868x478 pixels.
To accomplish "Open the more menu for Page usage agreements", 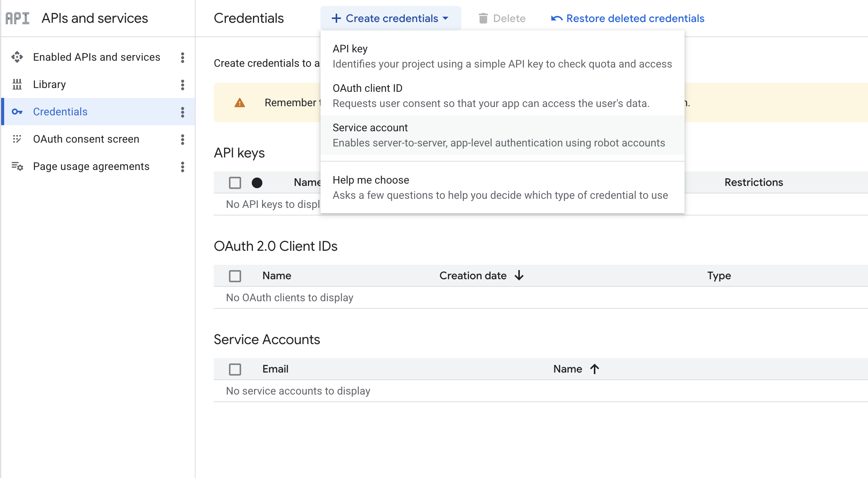I will pyautogui.click(x=183, y=167).
